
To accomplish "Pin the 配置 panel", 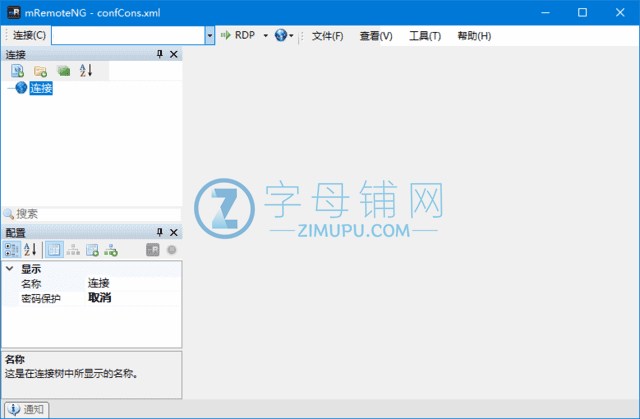I will click(160, 233).
